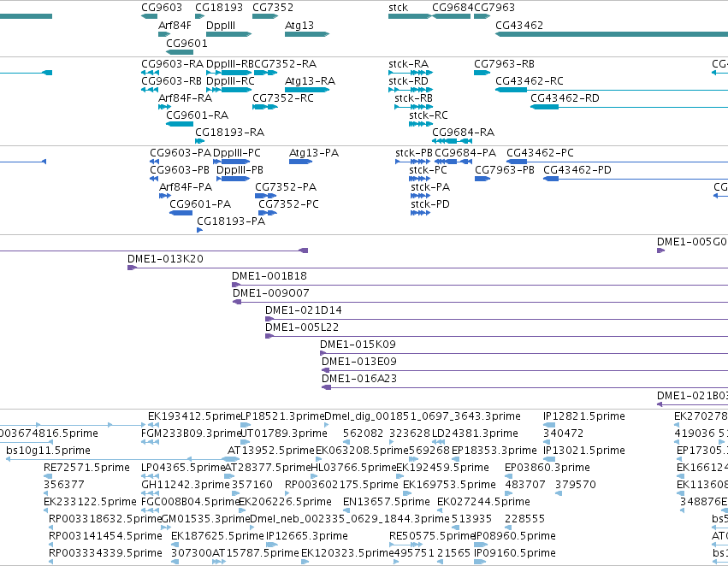Image resolution: width=728 pixels, height=566 pixels.
Task: Select protein CG9603-PB
Action: (154, 179)
